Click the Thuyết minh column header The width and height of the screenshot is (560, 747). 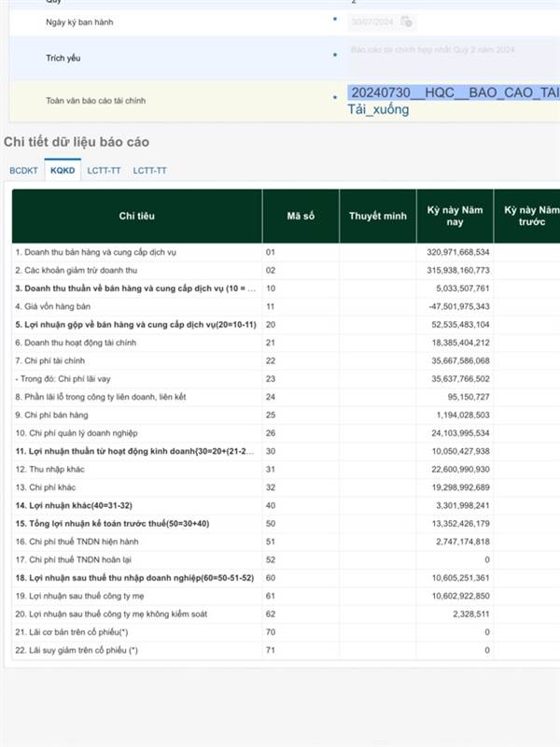378,216
